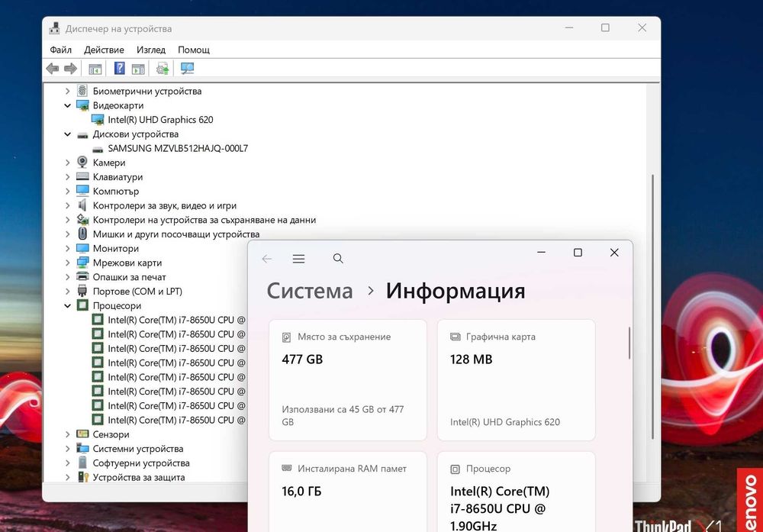Click the printer icon of Опашки за печат
The width and height of the screenshot is (763, 532).
point(82,277)
